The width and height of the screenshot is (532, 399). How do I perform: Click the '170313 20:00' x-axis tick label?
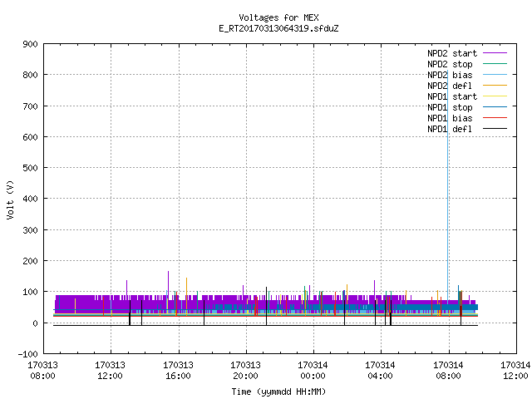click(245, 371)
